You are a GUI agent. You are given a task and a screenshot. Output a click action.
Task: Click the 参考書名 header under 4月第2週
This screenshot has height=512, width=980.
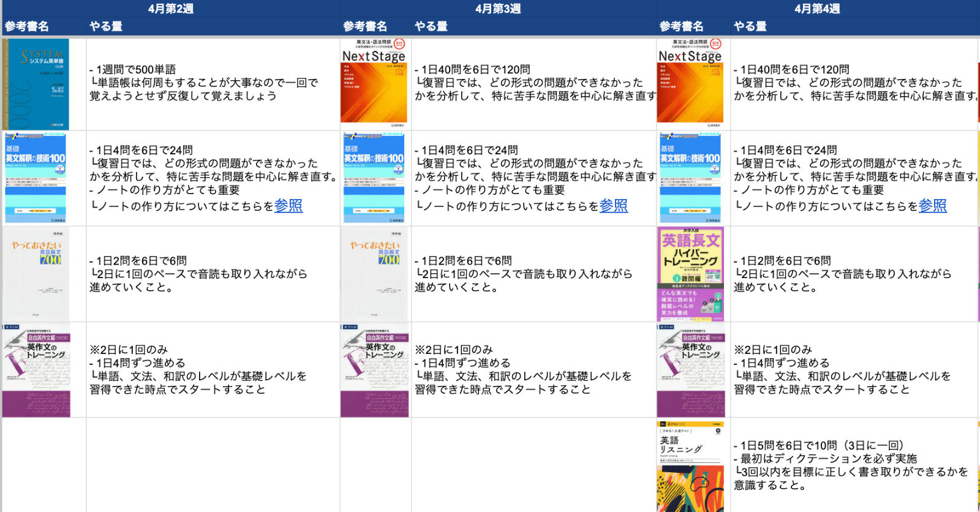(27, 26)
